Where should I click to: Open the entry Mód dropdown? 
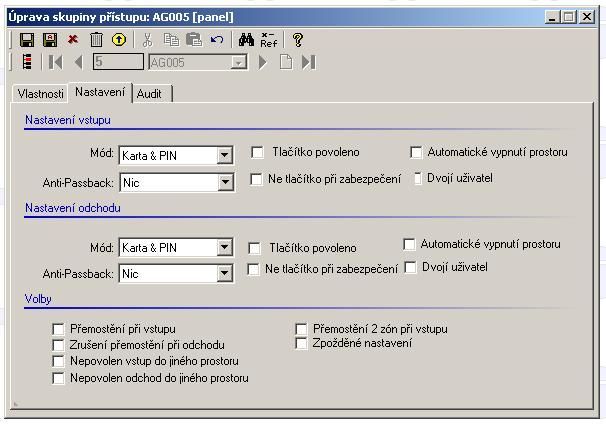225,155
